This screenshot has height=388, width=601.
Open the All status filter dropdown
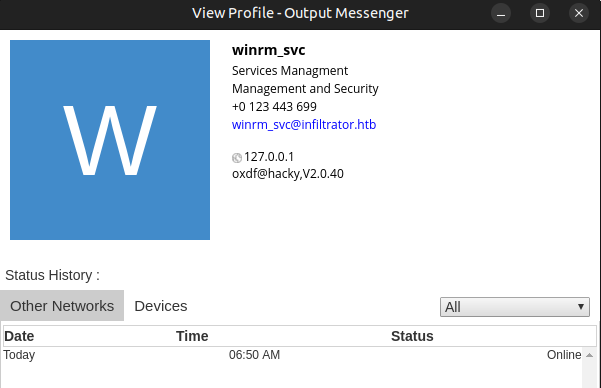tap(515, 307)
